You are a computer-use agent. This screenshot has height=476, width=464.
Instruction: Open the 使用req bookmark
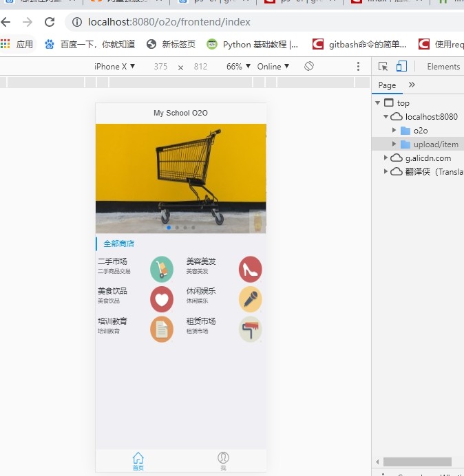(441, 45)
